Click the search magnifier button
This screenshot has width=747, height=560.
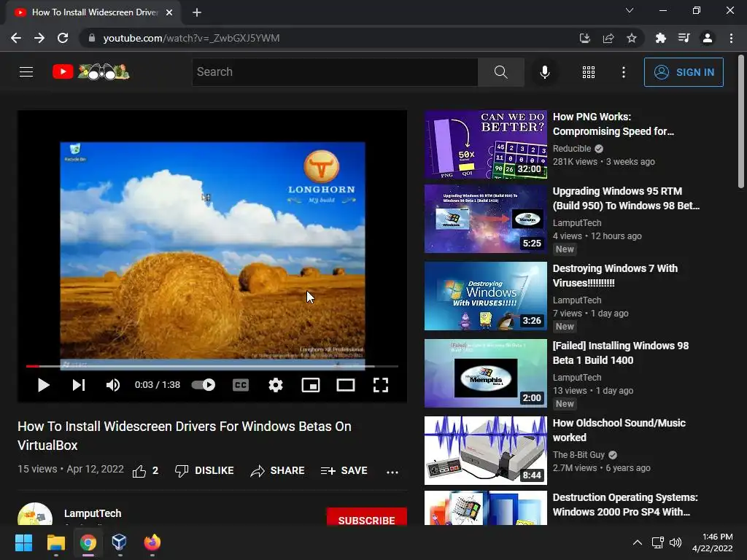(500, 72)
